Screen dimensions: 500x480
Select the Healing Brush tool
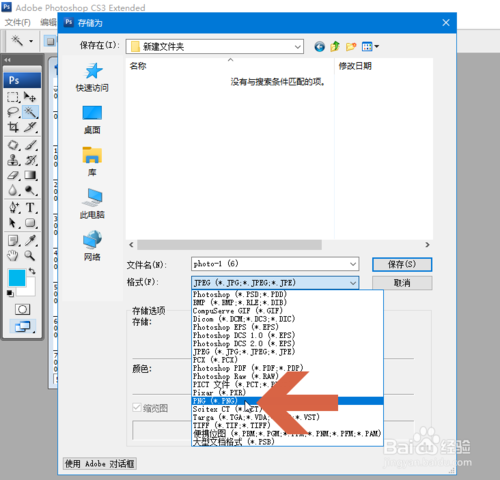(13, 145)
